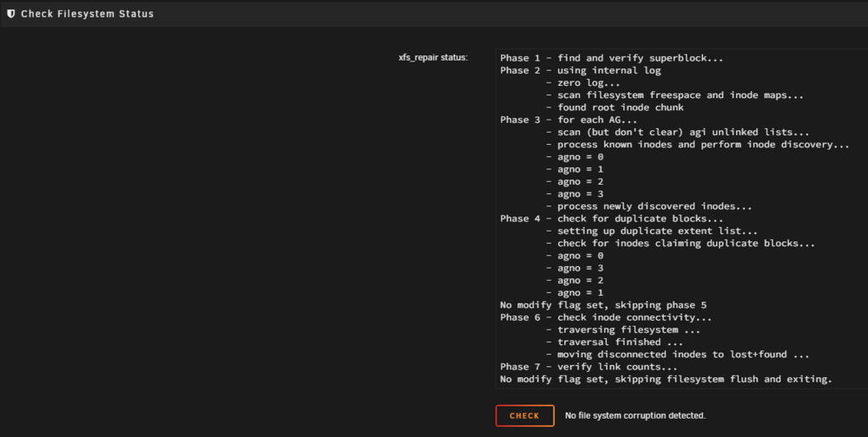Click the 'Phase 1 - find and verify superblock' line

click(612, 58)
